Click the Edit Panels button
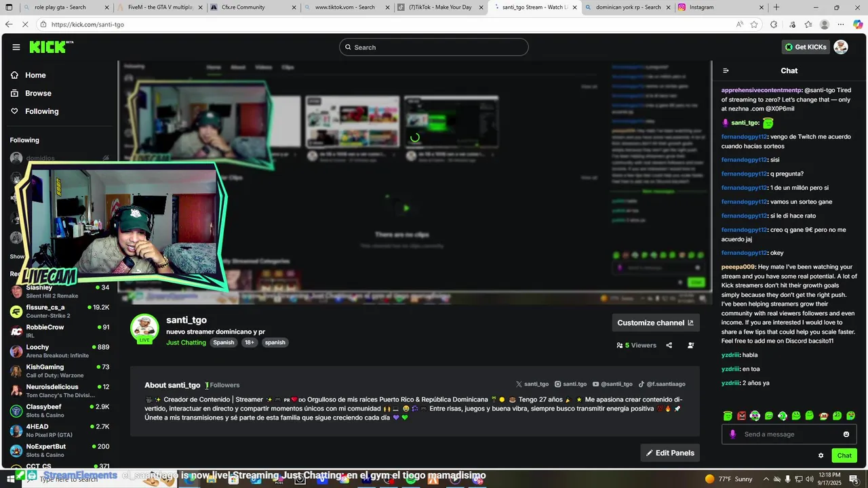 tap(670, 453)
